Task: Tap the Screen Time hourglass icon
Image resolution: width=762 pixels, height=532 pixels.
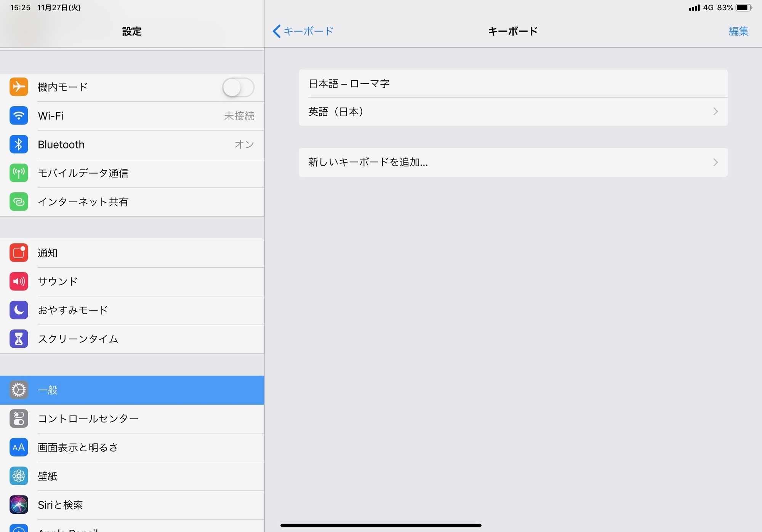Action: click(x=19, y=339)
